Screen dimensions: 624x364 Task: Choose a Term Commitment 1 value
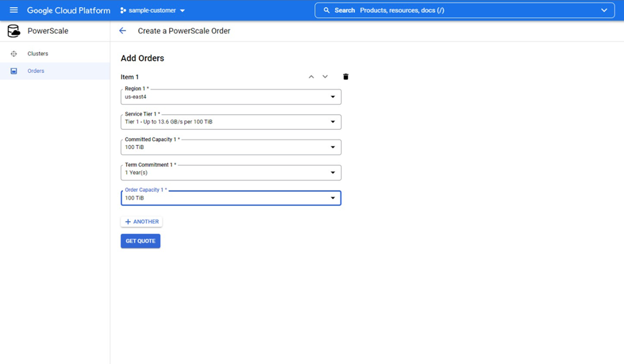[230, 173]
